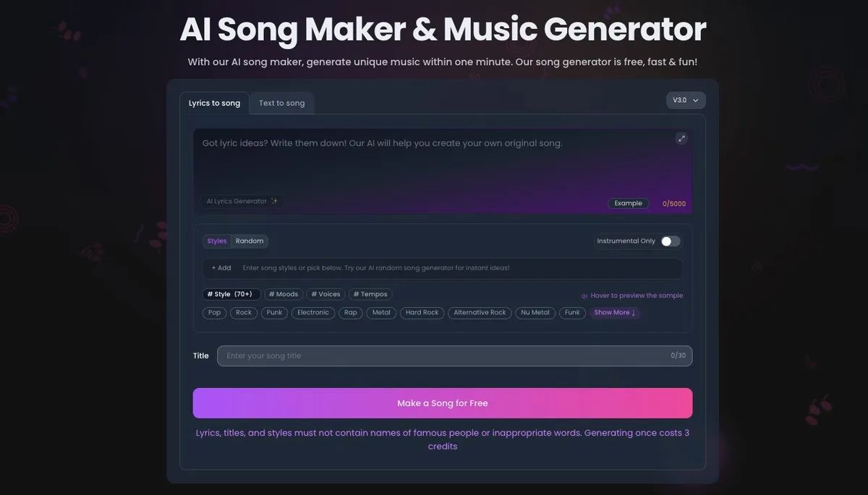Choose the Rock style tag

(x=244, y=313)
